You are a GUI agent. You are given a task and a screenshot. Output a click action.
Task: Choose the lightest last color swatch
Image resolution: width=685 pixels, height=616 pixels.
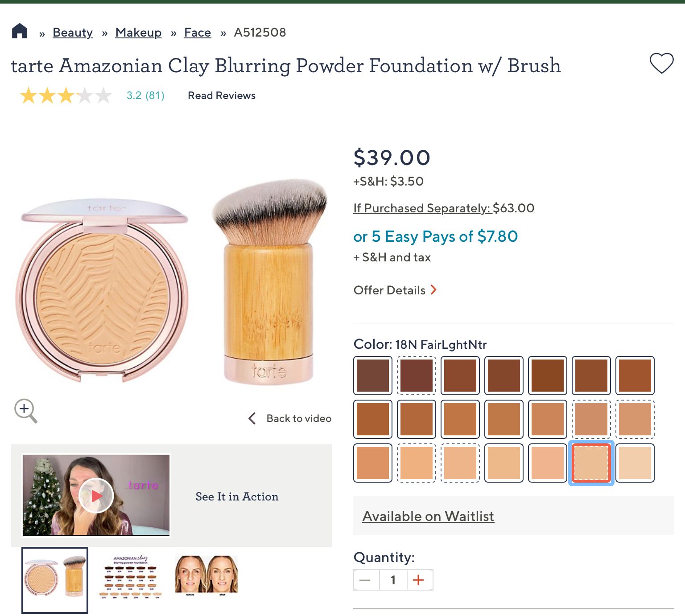coord(635,463)
